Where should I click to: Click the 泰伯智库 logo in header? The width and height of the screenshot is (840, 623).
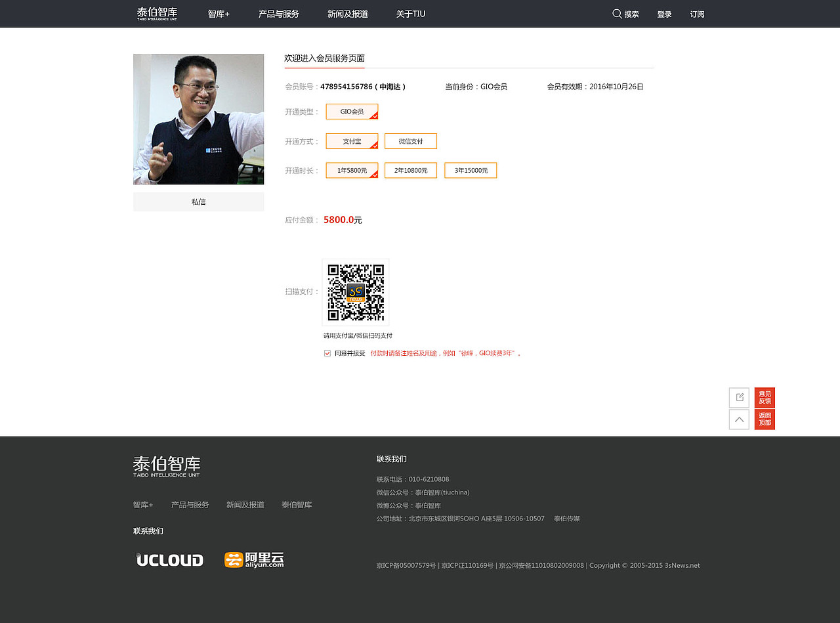pyautogui.click(x=157, y=14)
